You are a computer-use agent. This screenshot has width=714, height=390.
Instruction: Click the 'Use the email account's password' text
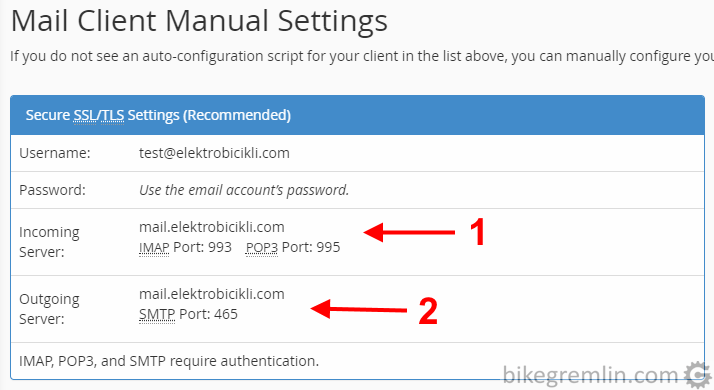point(244,190)
